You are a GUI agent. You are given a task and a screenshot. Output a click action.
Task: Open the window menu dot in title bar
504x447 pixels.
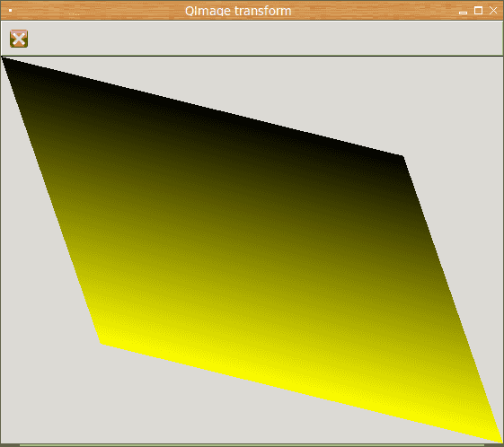pyautogui.click(x=10, y=11)
